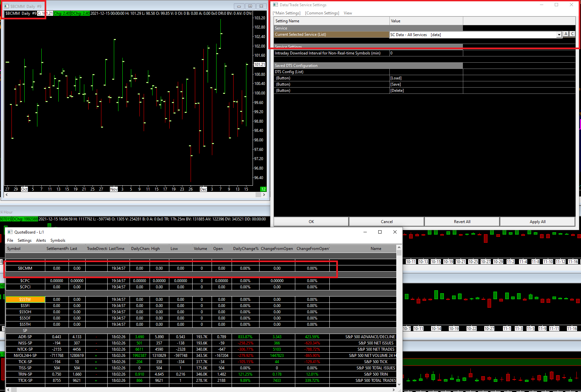Click the Revert All button
This screenshot has width=581, height=392.
click(x=462, y=222)
